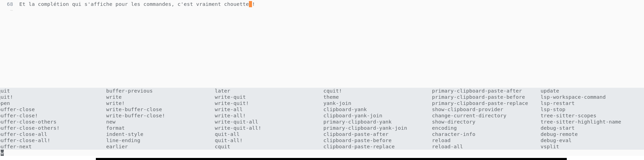Image resolution: width=644 pixels, height=160 pixels.
Task: Click the "line-ending" command
Action: pos(123,140)
